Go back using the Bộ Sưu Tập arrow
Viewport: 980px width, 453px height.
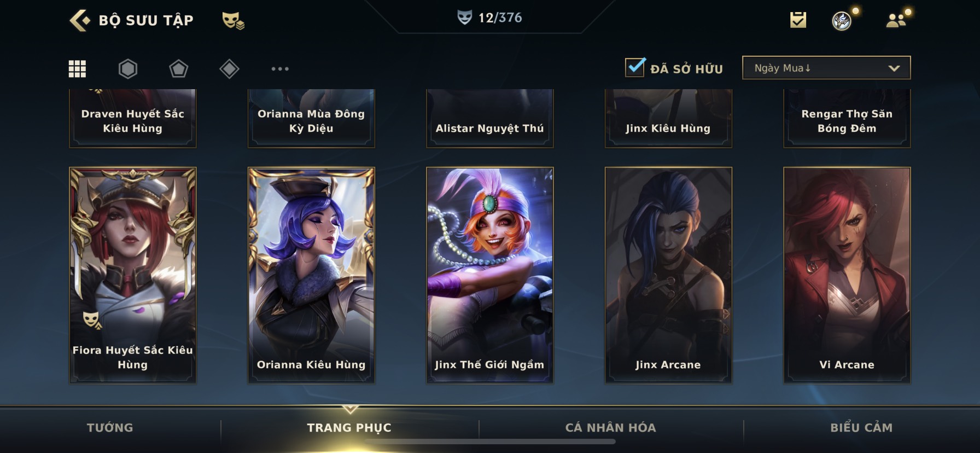point(80,21)
